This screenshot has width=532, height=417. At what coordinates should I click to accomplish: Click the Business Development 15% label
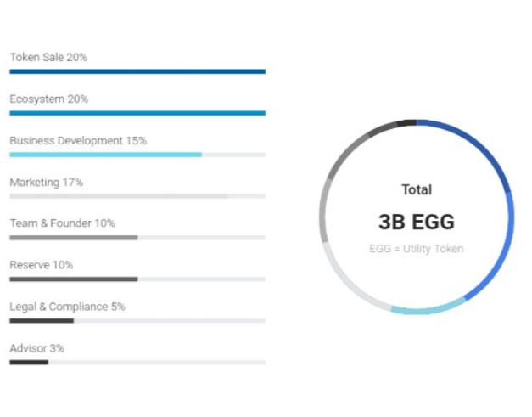point(78,140)
